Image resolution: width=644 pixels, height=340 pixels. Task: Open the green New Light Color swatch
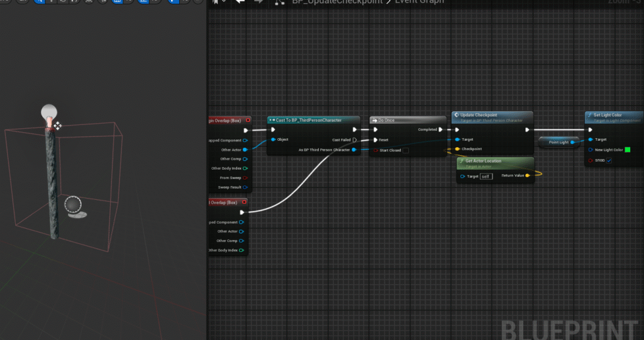pyautogui.click(x=627, y=150)
